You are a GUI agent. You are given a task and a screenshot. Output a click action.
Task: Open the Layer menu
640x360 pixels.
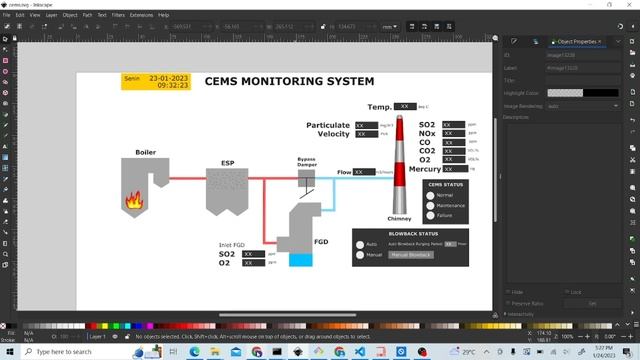(x=51, y=15)
